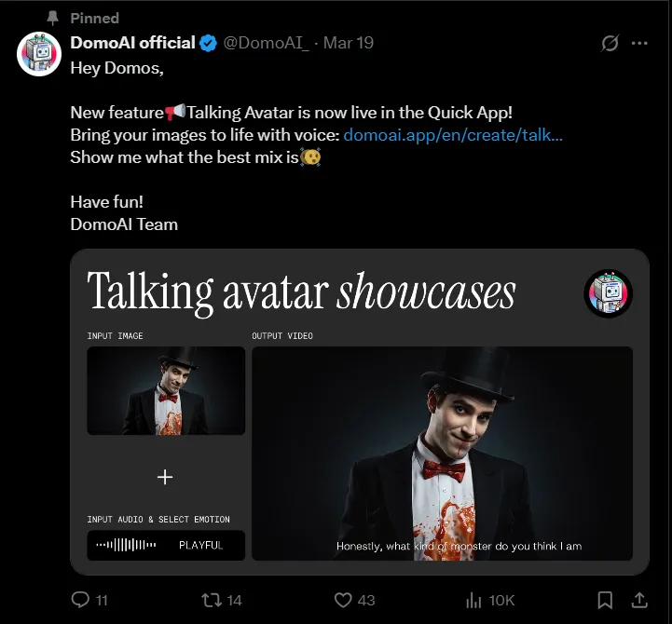672x624 pixels.
Task: Click the Pinned pushpin icon
Action: tap(53, 18)
